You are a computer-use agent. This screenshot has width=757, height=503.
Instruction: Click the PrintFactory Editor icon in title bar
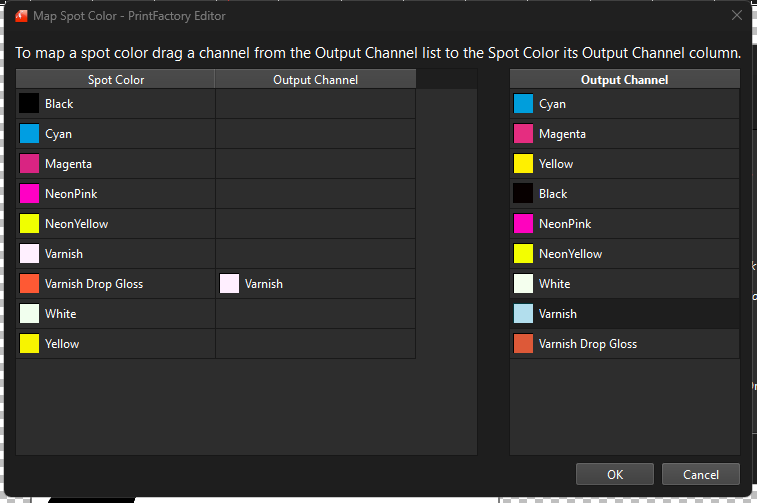[21, 16]
